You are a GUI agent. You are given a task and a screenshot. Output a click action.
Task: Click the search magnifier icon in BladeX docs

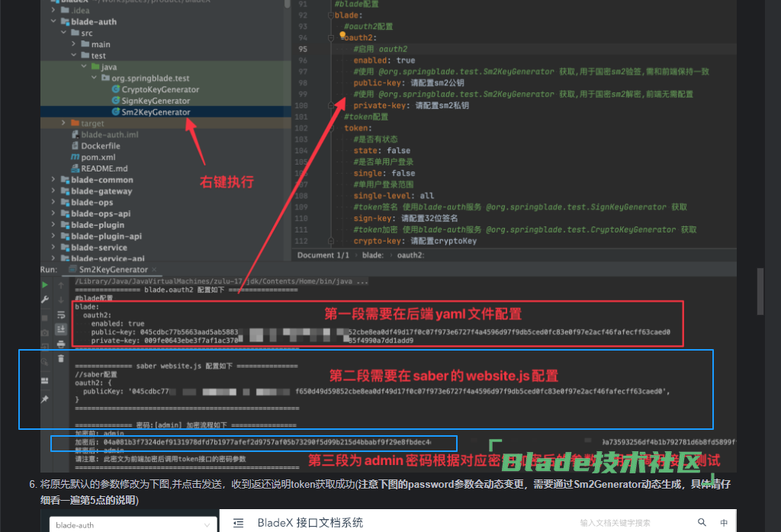(x=702, y=522)
